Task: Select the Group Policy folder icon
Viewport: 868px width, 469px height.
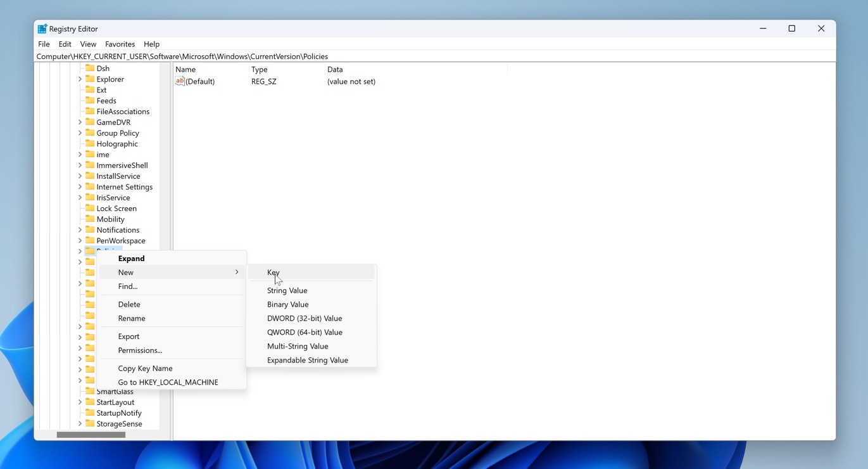Action: [90, 132]
